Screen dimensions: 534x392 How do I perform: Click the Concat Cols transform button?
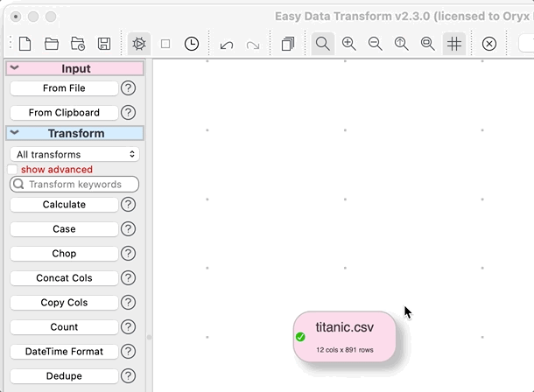pyautogui.click(x=64, y=278)
